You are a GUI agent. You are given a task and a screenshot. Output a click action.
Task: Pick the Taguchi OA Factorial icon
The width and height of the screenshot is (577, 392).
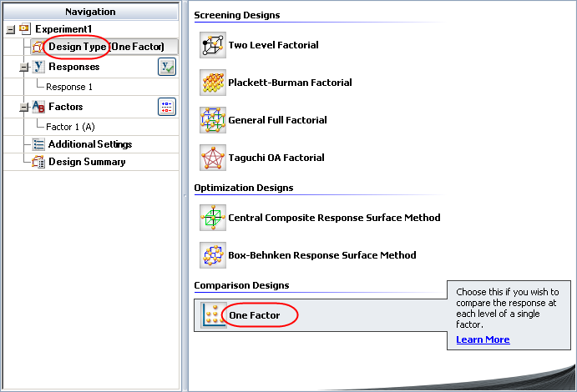click(213, 158)
